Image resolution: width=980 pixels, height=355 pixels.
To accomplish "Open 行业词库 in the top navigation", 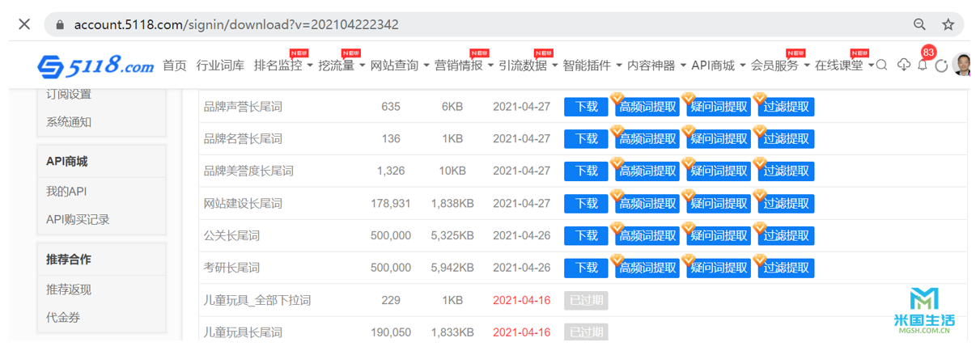I will tap(220, 66).
